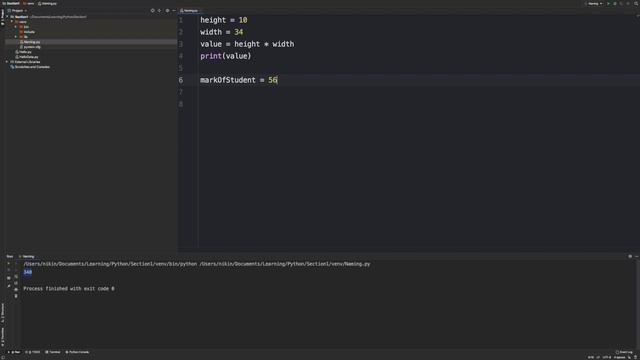This screenshot has height=360, width=640.
Task: Run the Naming configuration with green play button
Action: pos(608,4)
